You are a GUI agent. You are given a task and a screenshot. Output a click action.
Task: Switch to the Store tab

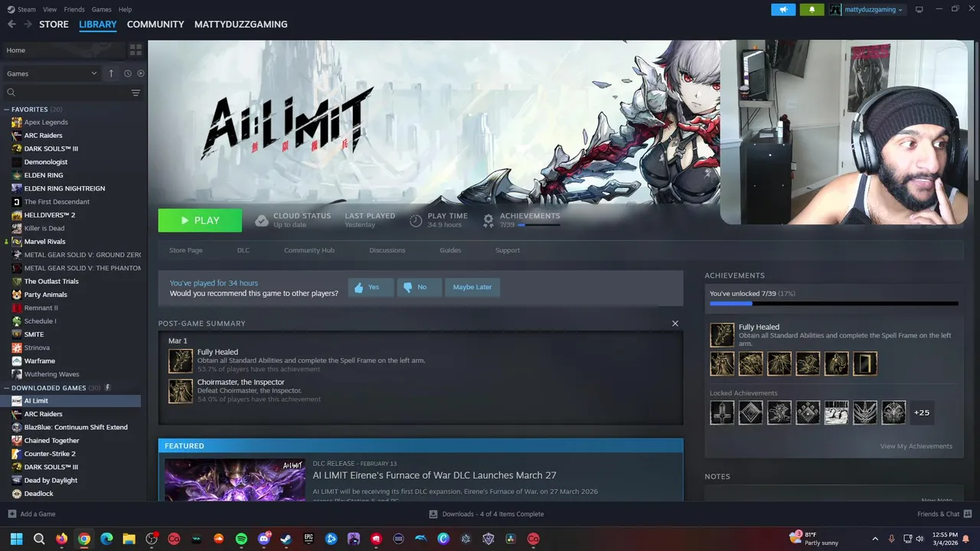click(x=54, y=24)
